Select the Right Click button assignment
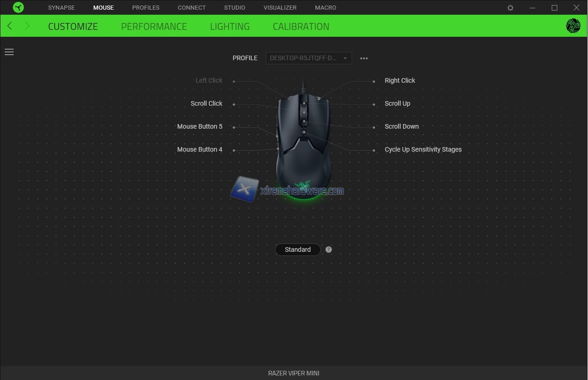This screenshot has height=380, width=588. click(x=400, y=80)
